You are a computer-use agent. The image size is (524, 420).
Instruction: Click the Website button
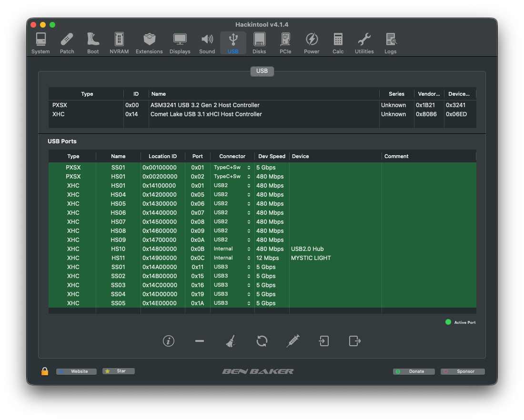pos(77,371)
